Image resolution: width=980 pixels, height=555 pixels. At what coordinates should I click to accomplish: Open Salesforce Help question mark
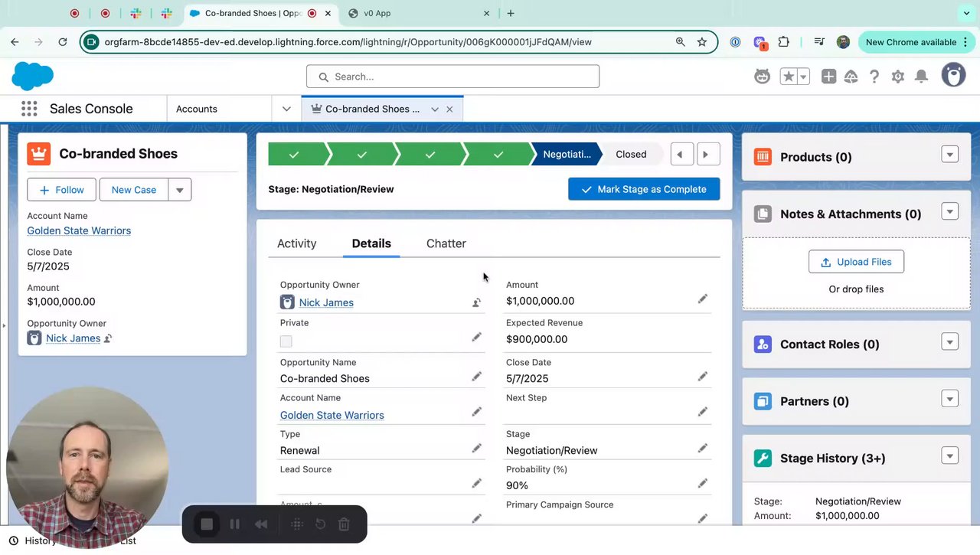point(874,77)
